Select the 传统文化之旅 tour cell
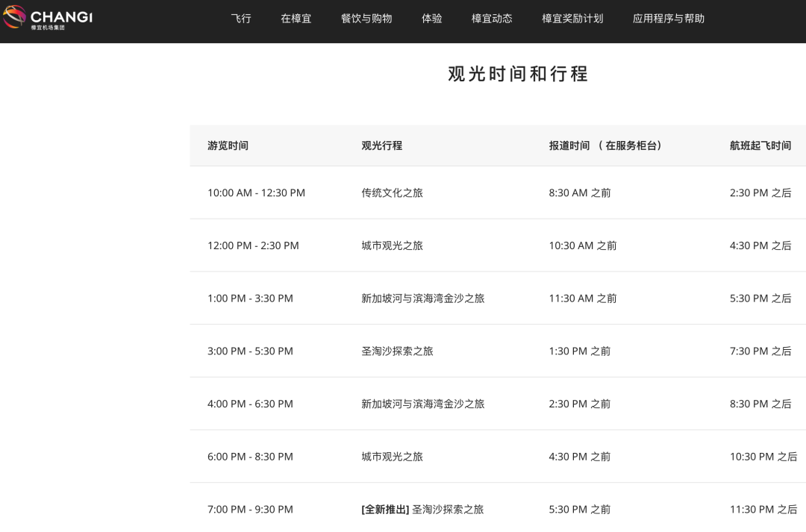806x532 pixels. click(x=393, y=193)
